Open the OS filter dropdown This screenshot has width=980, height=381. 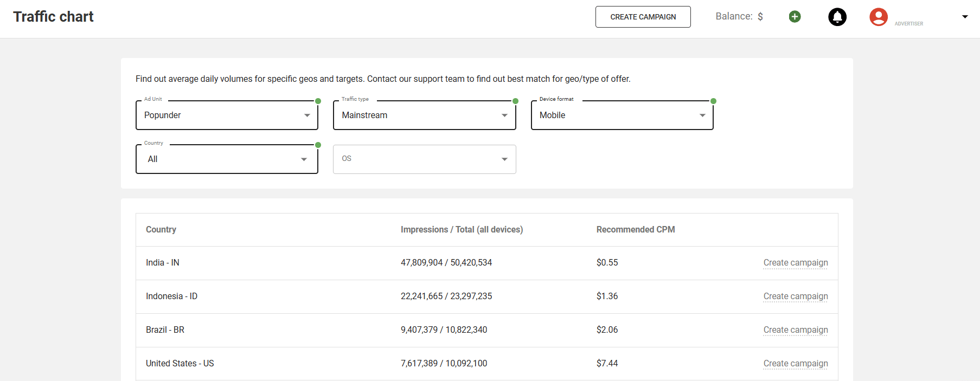[424, 159]
